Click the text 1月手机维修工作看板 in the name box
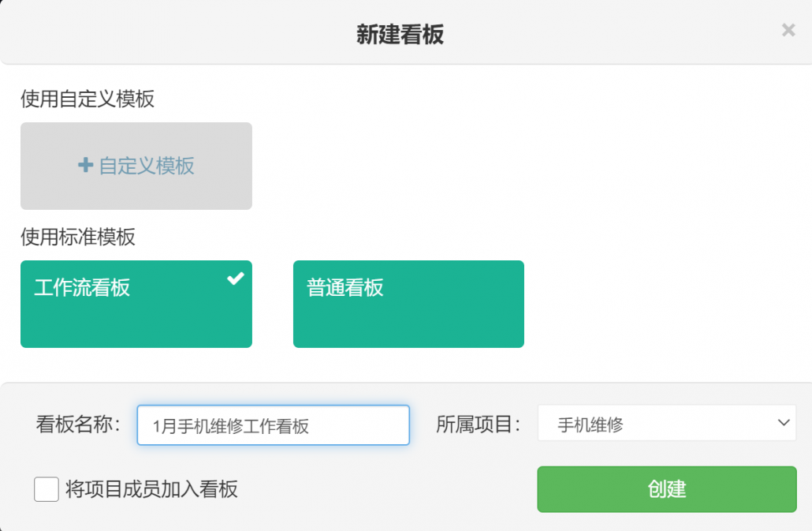812x531 pixels. [231, 426]
